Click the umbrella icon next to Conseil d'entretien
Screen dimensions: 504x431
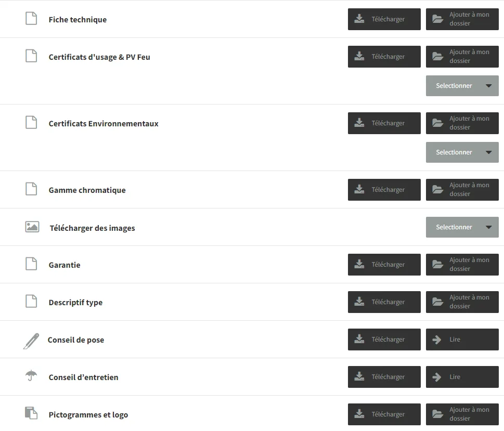tap(31, 375)
